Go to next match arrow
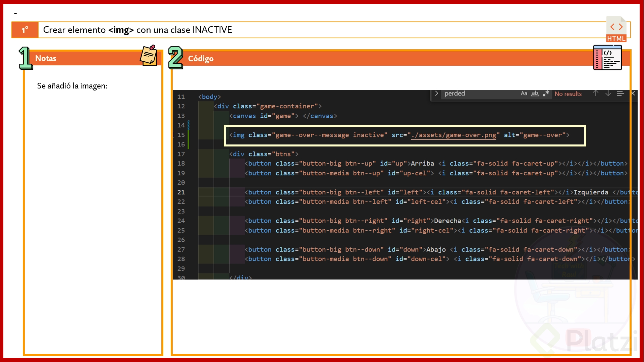The width and height of the screenshot is (644, 362). click(x=608, y=94)
